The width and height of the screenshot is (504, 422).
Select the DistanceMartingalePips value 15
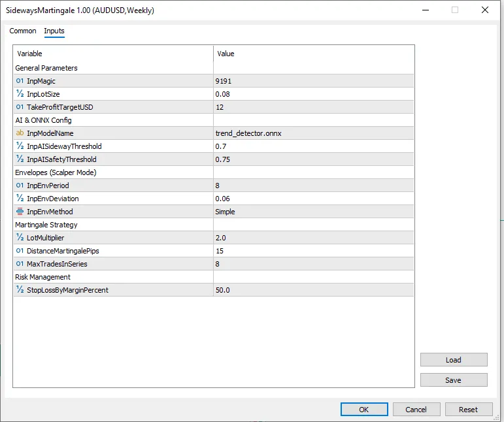pos(314,251)
